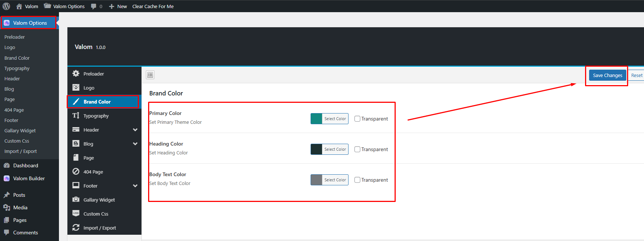Click the expand all sections icon
Image resolution: width=644 pixels, height=241 pixels.
coord(150,75)
